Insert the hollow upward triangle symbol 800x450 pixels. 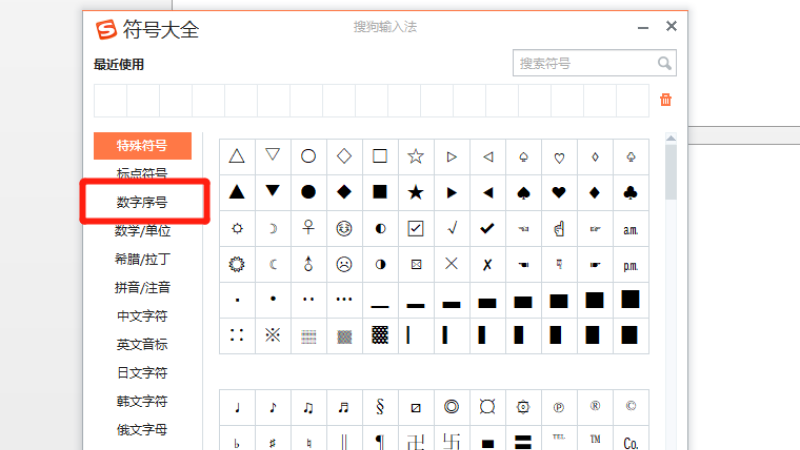(x=237, y=157)
